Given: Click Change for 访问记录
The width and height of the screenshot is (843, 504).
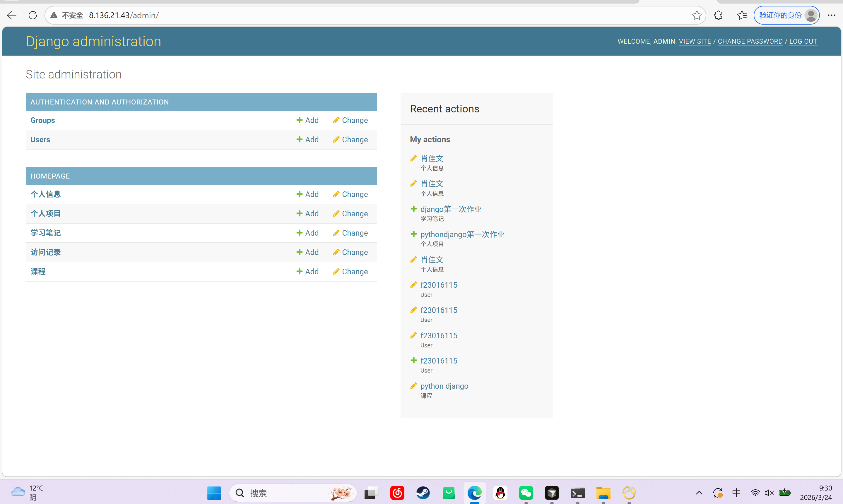Looking at the screenshot, I should (350, 252).
